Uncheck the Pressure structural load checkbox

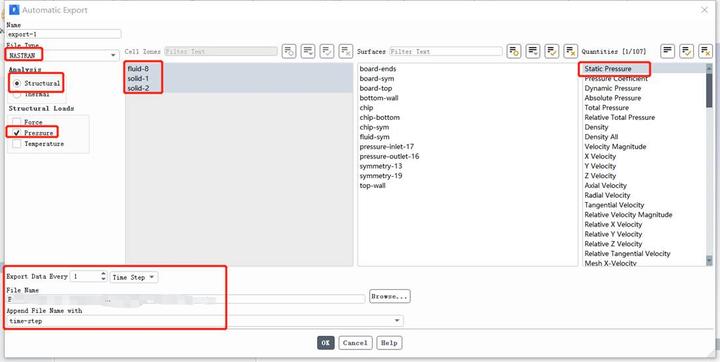(x=17, y=133)
